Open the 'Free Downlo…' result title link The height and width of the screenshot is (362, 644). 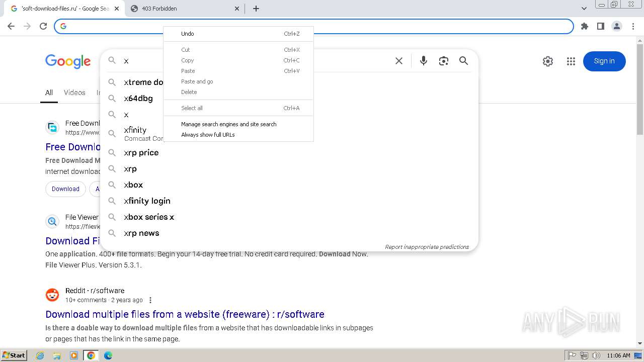[73, 147]
